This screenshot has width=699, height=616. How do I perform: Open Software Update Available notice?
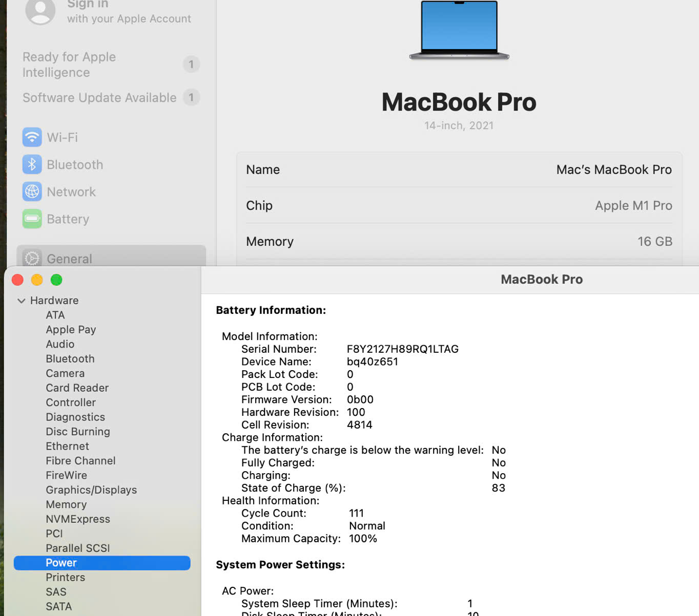point(99,98)
